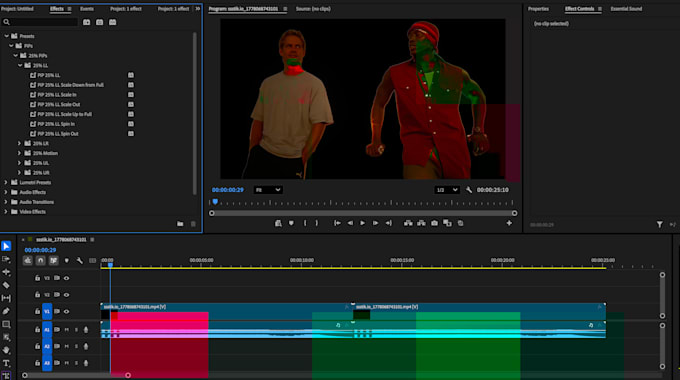Solo audio track A2
This screenshot has width=680, height=380.
(76, 346)
